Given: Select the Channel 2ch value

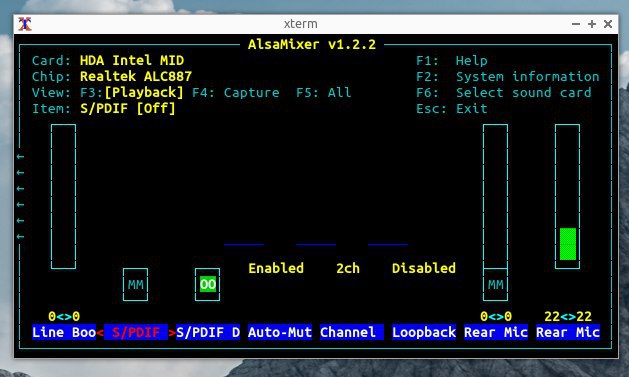Looking at the screenshot, I should click(348, 268).
